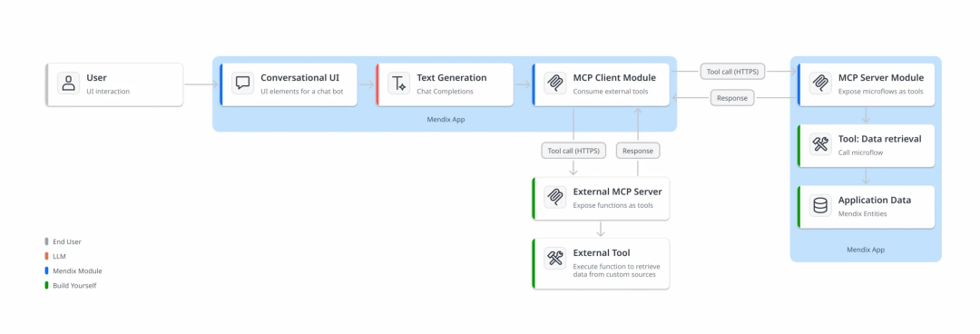The width and height of the screenshot is (980, 334).
Task: Select the External Tool title
Action: coord(602,252)
